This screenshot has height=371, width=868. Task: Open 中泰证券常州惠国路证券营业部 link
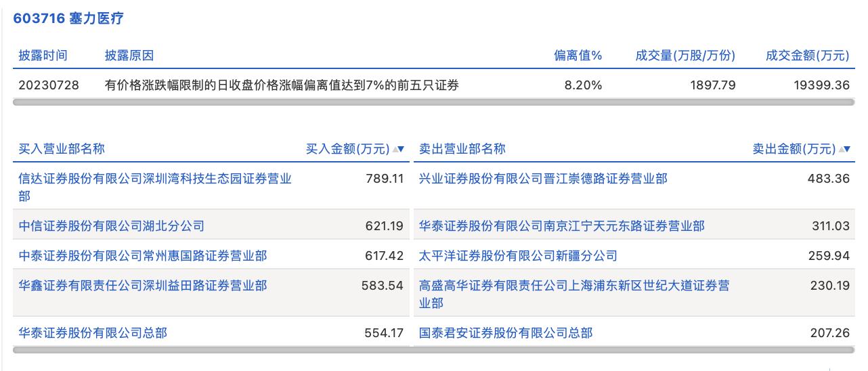point(143,256)
